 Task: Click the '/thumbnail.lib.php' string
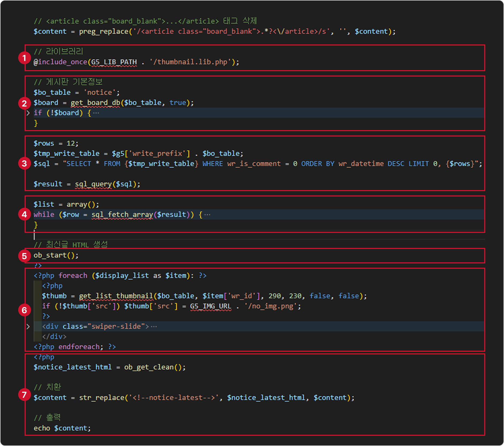point(191,62)
